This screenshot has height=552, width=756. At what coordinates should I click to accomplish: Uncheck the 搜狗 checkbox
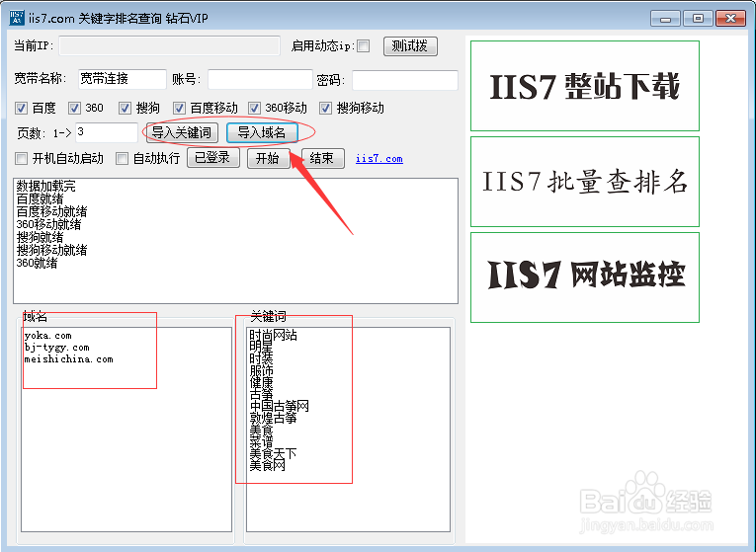point(125,108)
